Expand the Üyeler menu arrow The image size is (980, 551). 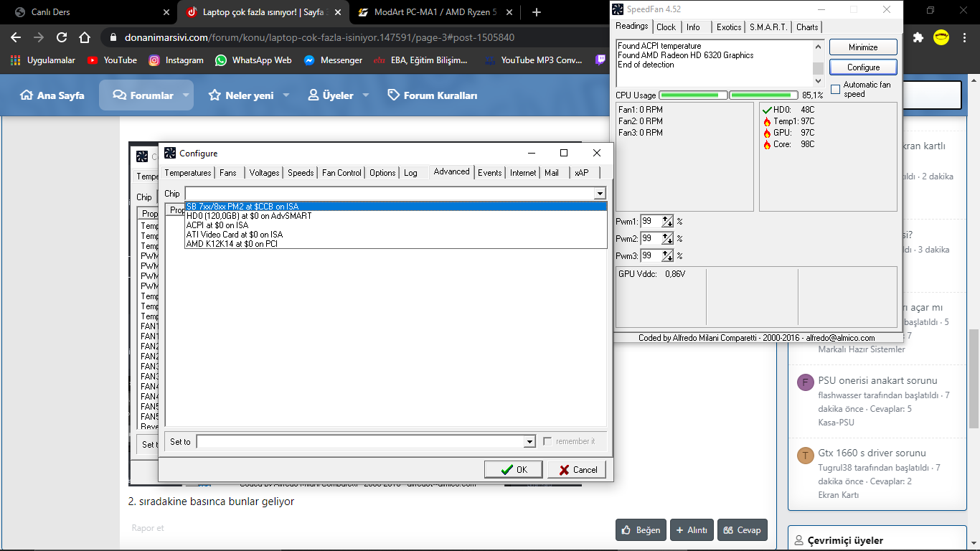click(366, 95)
